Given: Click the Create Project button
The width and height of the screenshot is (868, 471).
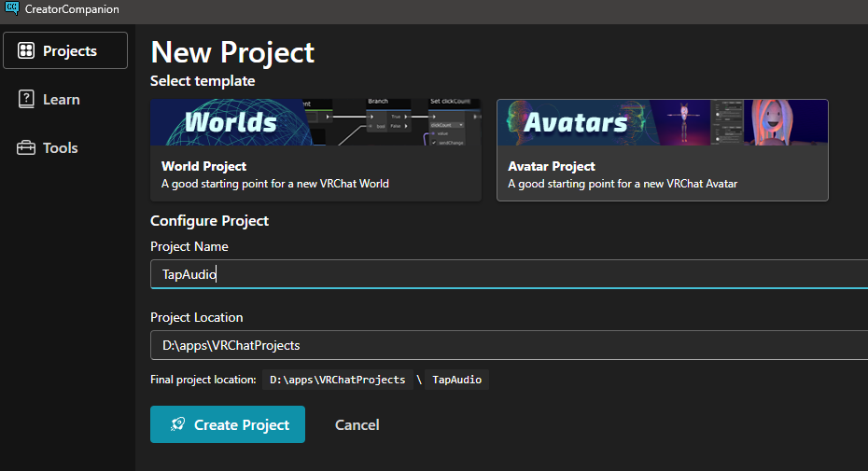Looking at the screenshot, I should click(228, 424).
